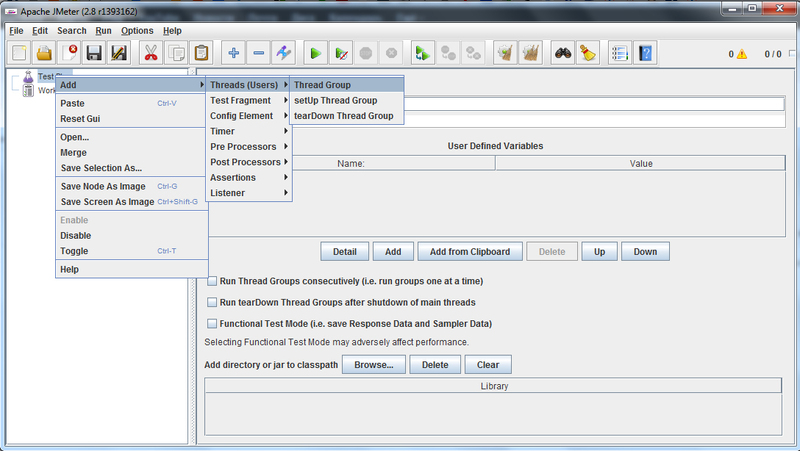Choose Paste from context menu
Screen dimensions: 800x451
coord(131,104)
